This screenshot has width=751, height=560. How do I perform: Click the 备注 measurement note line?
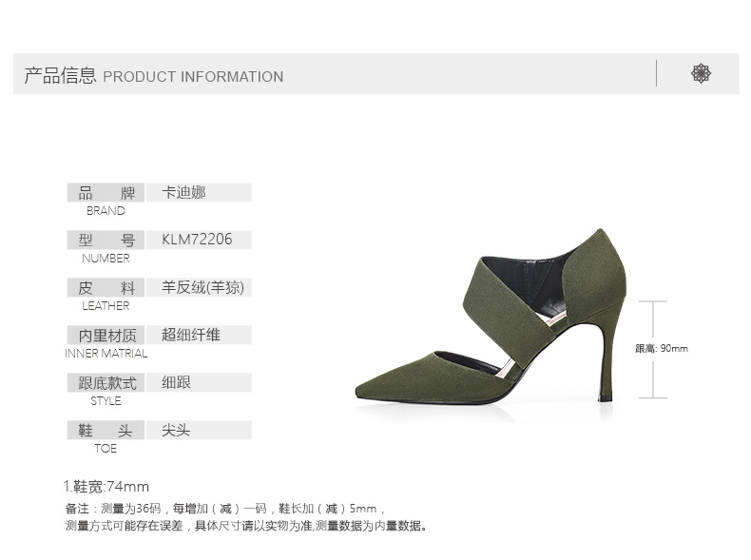[x=225, y=509]
